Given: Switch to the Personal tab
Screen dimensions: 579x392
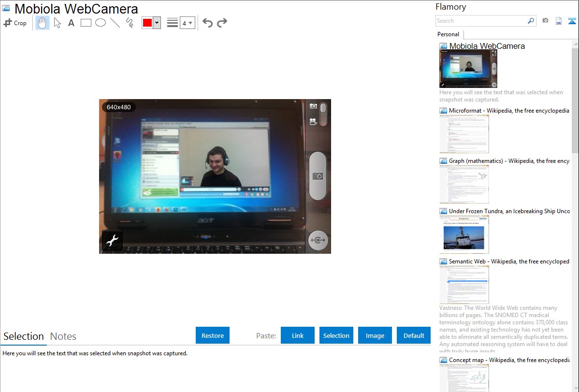Looking at the screenshot, I should pyautogui.click(x=449, y=34).
